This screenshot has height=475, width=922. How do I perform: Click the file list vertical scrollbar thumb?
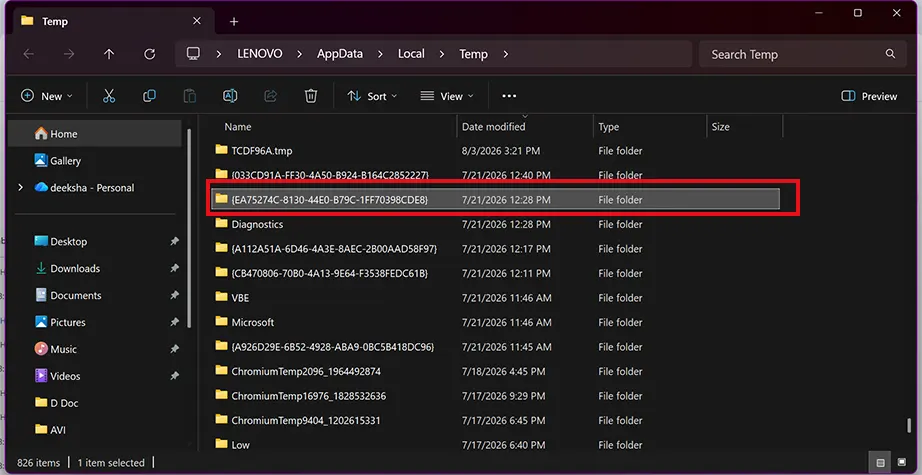click(x=910, y=425)
